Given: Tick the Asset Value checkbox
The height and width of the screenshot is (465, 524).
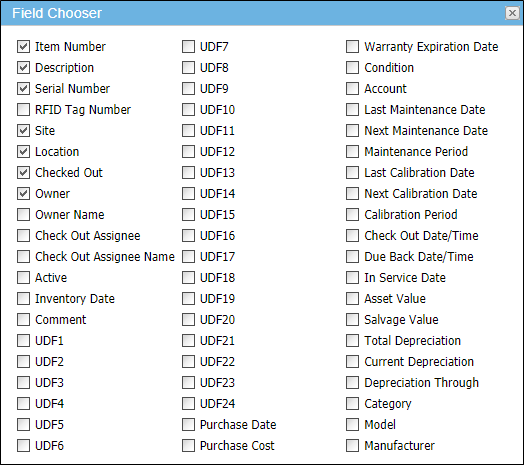Looking at the screenshot, I should (x=353, y=299).
